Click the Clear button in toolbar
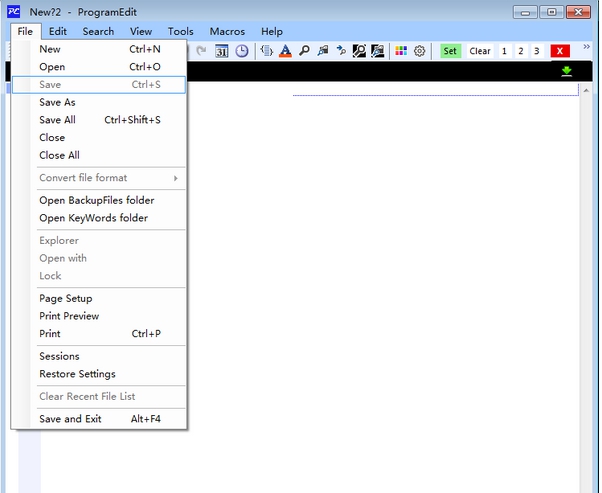The image size is (602, 493). click(480, 51)
